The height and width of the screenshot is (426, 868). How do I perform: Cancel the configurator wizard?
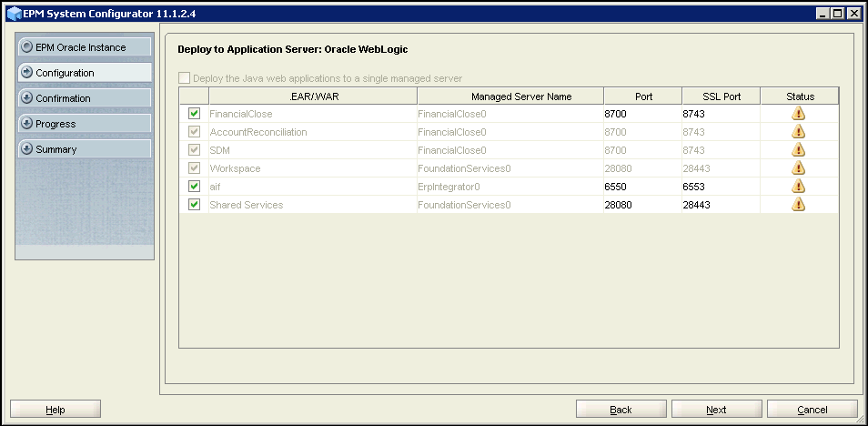(x=812, y=410)
